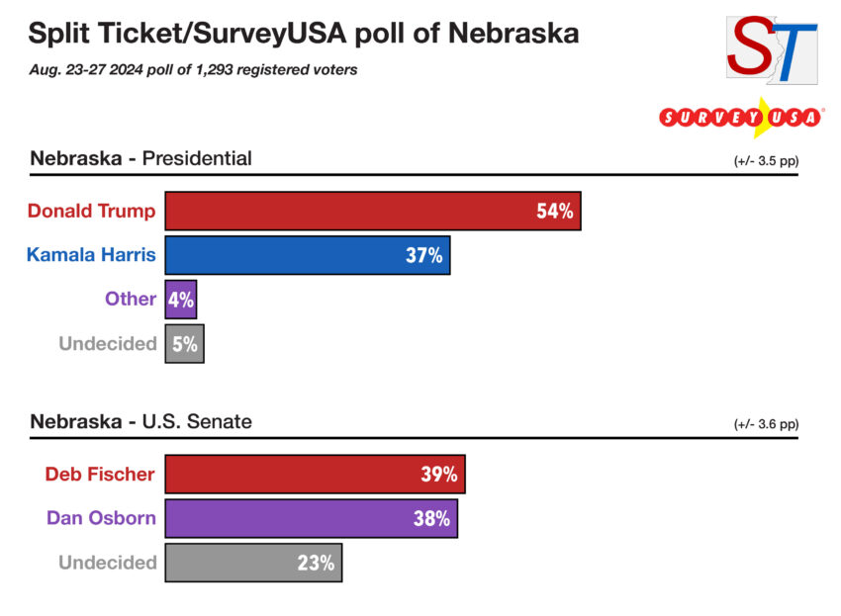
Task: Click the gray presidential Undecided 5% bar
Action: (184, 343)
